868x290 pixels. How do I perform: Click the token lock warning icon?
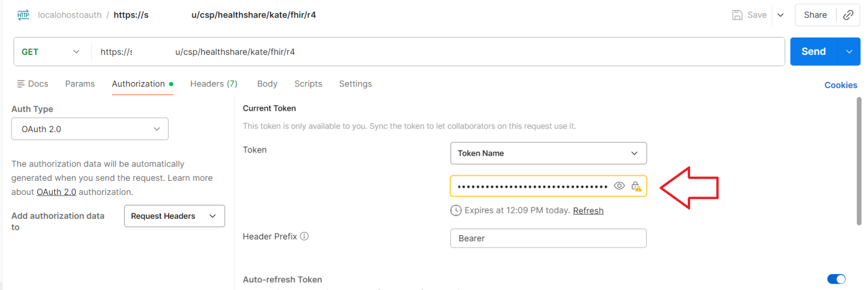coord(636,186)
